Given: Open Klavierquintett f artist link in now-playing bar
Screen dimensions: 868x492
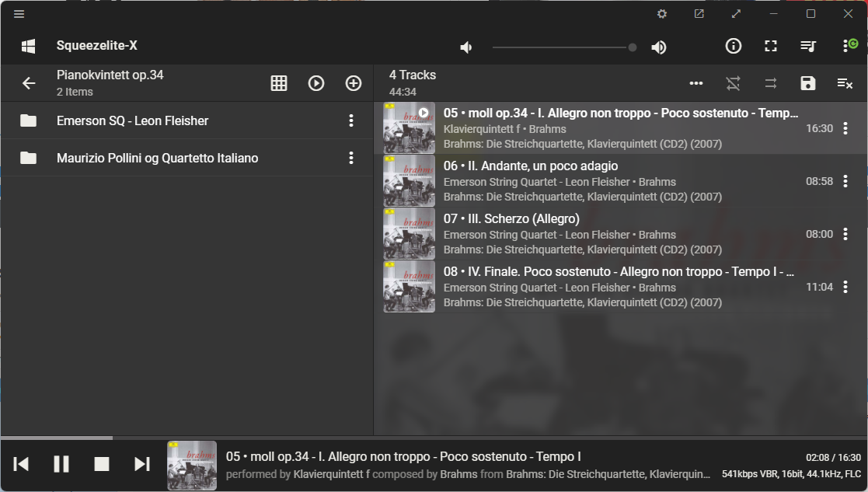Looking at the screenshot, I should click(x=332, y=474).
